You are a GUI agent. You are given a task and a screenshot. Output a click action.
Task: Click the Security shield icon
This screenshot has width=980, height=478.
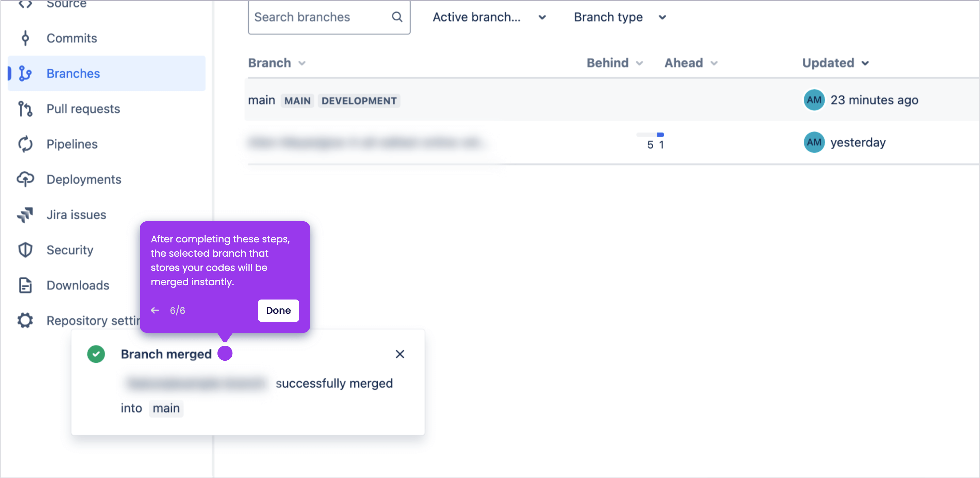pyautogui.click(x=25, y=250)
